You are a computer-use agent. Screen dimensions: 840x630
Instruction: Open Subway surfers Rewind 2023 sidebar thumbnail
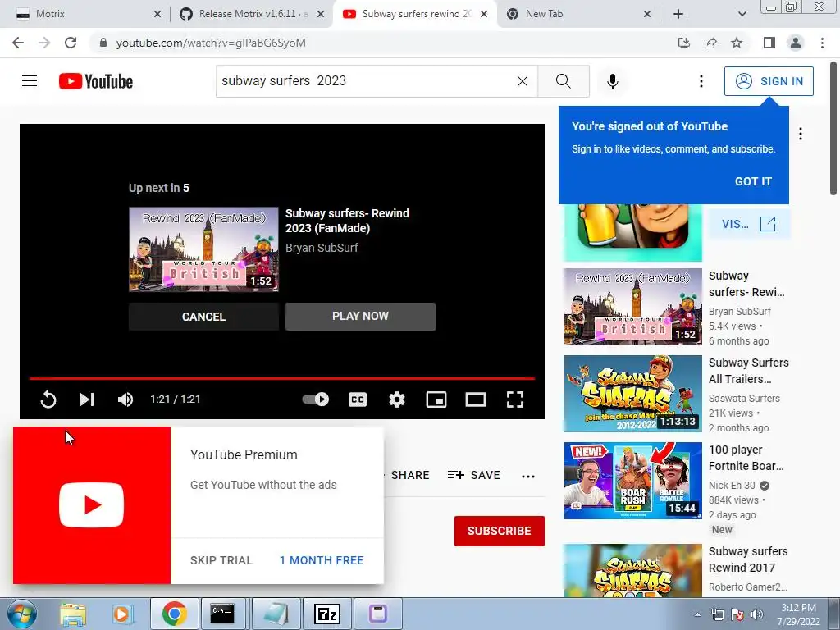pyautogui.click(x=632, y=307)
